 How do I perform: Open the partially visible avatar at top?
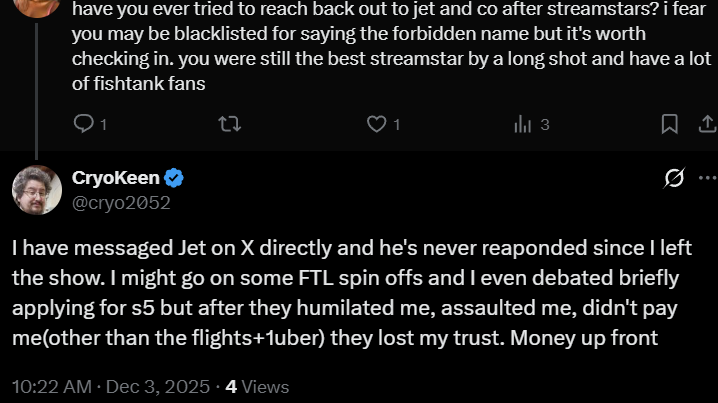pos(37,7)
